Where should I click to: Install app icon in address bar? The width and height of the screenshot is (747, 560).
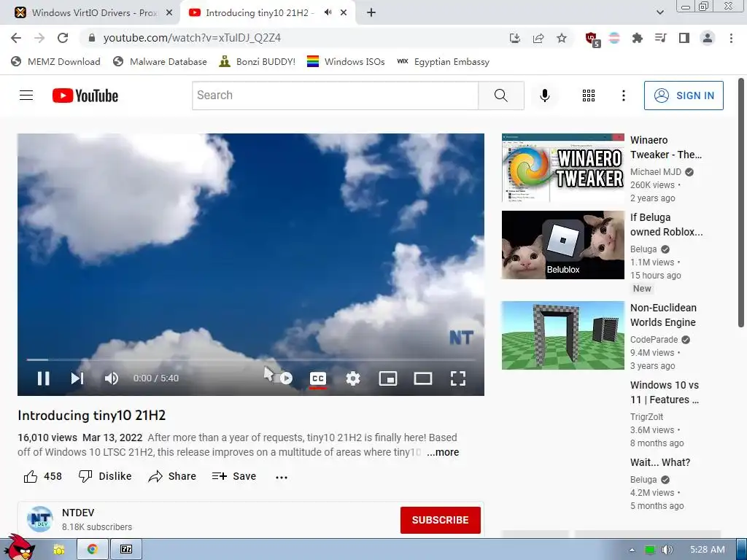514,38
